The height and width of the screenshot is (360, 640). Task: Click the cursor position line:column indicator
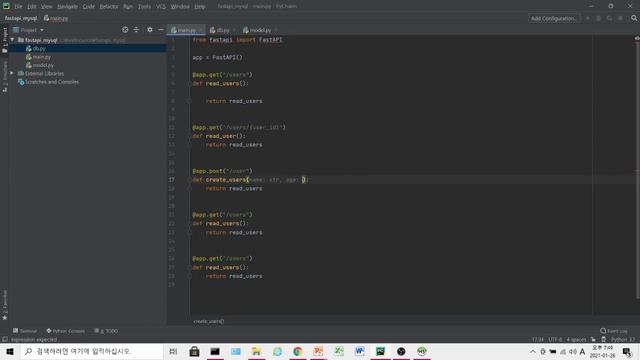[x=538, y=340]
